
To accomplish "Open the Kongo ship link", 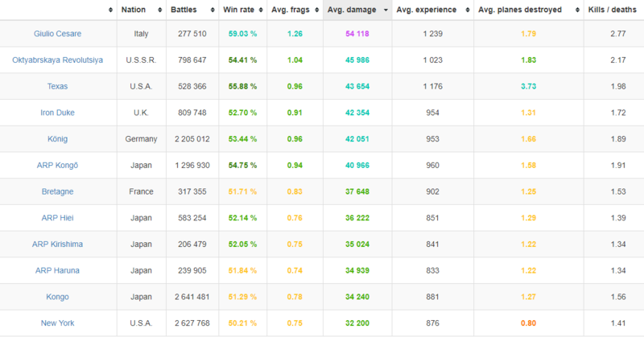I will tap(57, 296).
